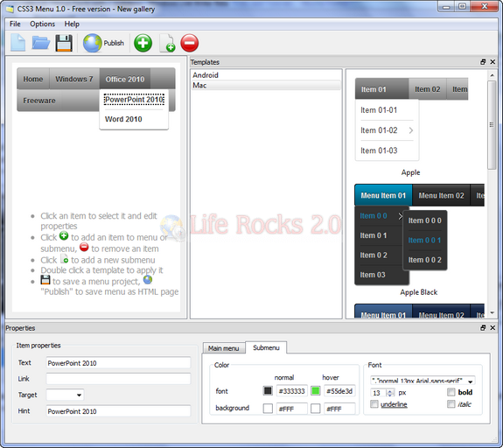Switch to the Main menu tab
Viewport: 503px width, 448px height.
[x=224, y=348]
